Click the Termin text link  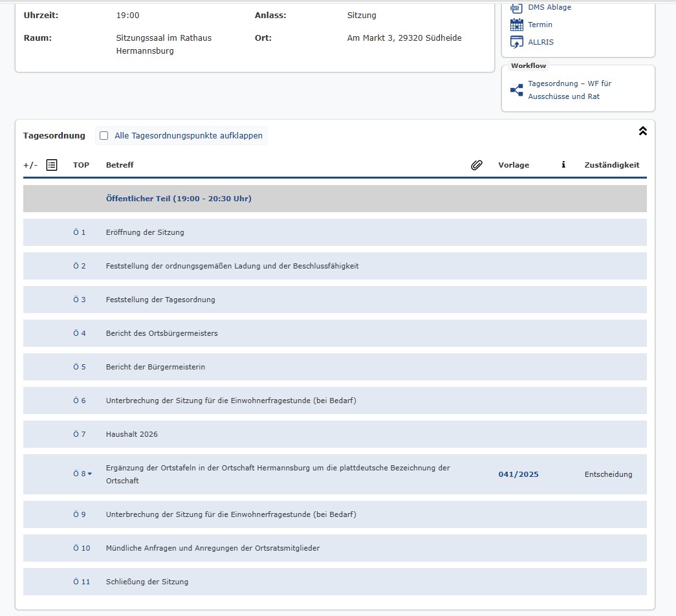tap(540, 25)
